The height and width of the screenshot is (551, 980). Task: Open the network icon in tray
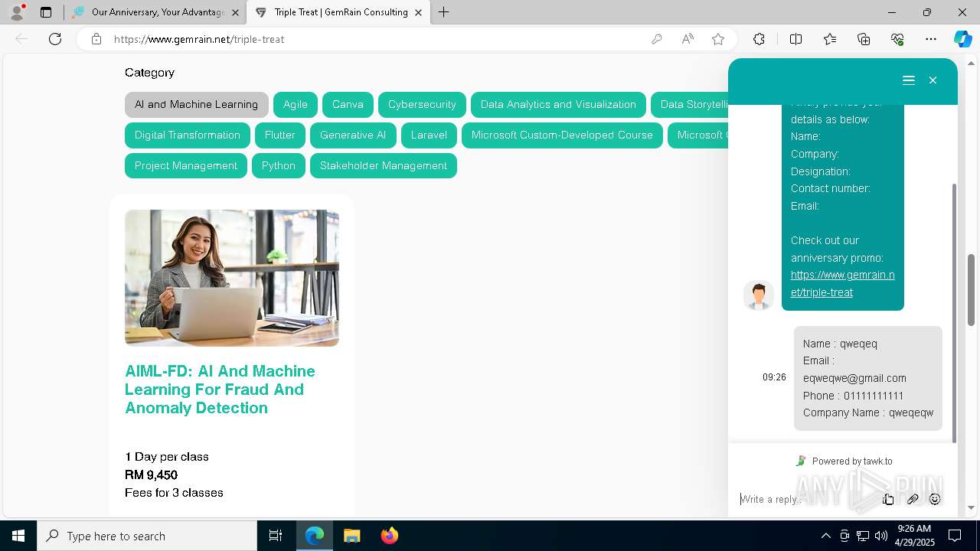tap(863, 536)
